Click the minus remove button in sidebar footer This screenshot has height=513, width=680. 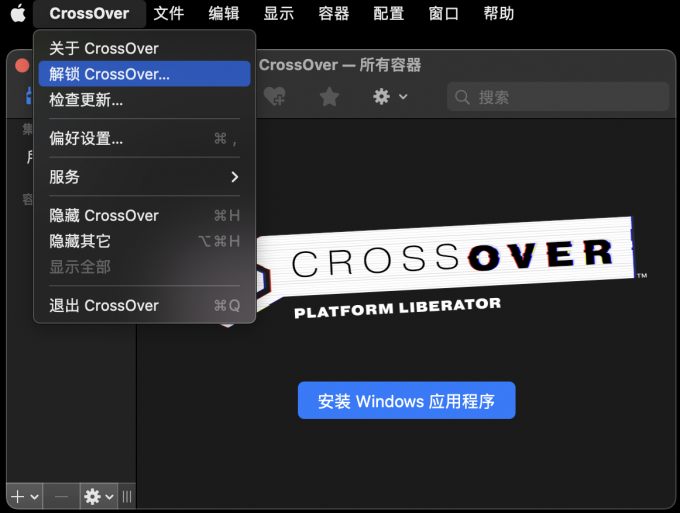click(x=61, y=497)
